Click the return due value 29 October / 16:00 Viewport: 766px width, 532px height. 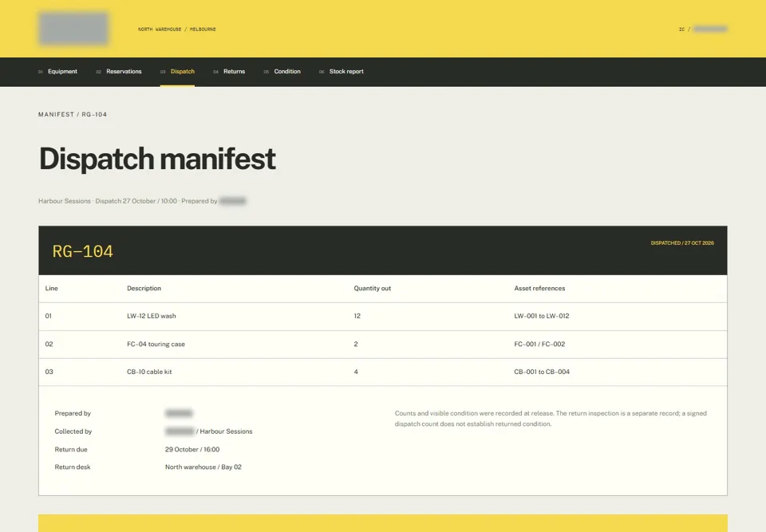pyautogui.click(x=192, y=449)
